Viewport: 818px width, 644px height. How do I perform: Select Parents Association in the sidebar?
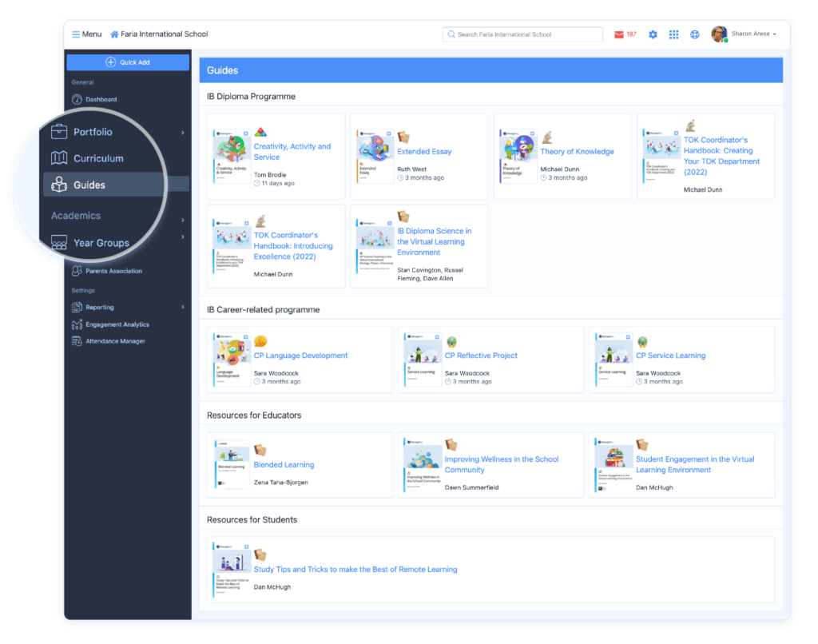coord(113,271)
